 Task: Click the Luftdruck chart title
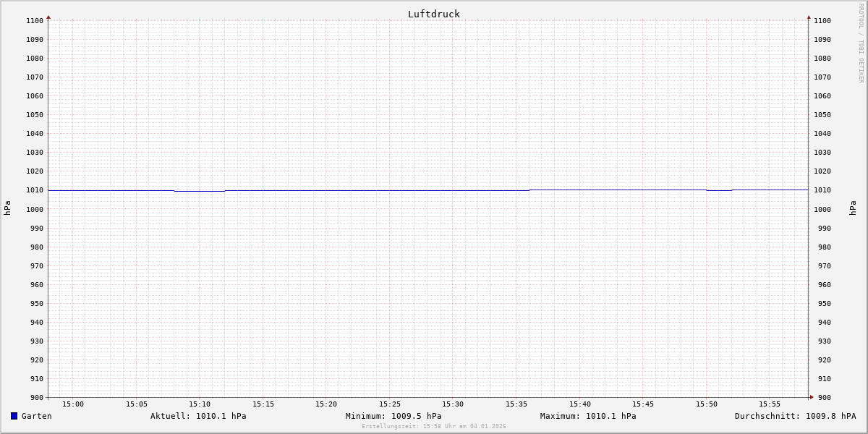tap(433, 14)
